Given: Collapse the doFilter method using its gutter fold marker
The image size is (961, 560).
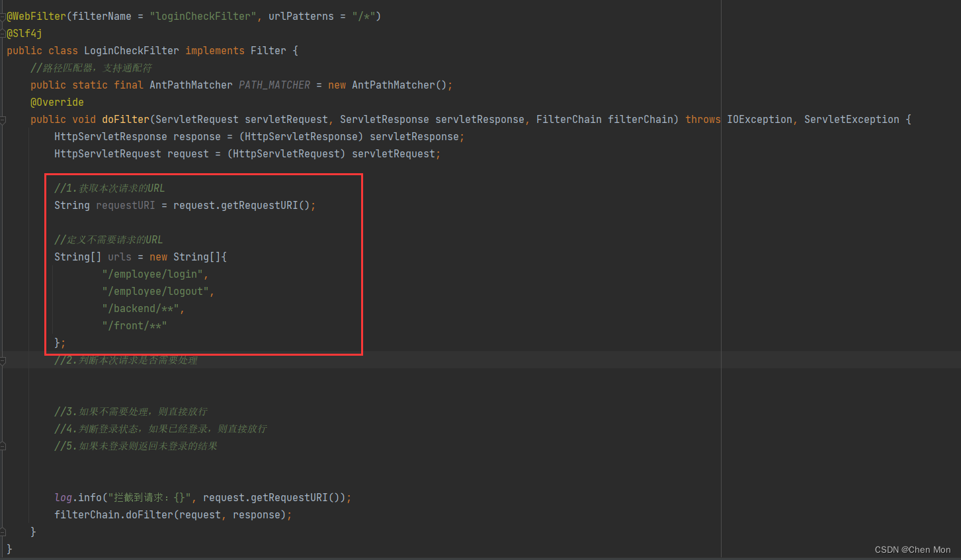Looking at the screenshot, I should point(3,120).
